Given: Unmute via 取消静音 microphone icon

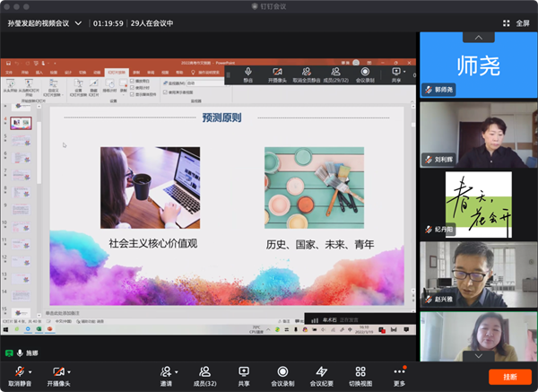Looking at the screenshot, I should point(20,371).
